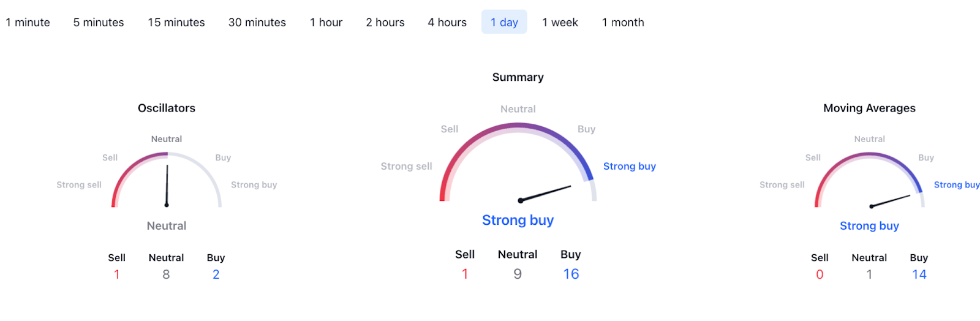Click the active 1 day tab

coord(504,23)
